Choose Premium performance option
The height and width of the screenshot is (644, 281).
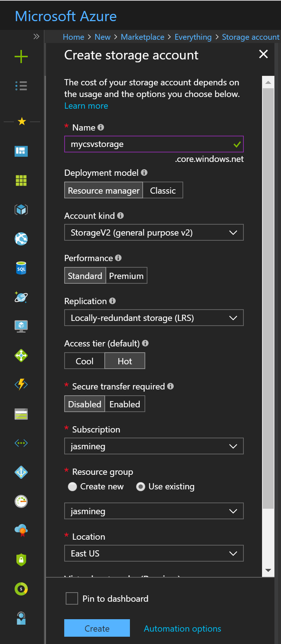[126, 276]
